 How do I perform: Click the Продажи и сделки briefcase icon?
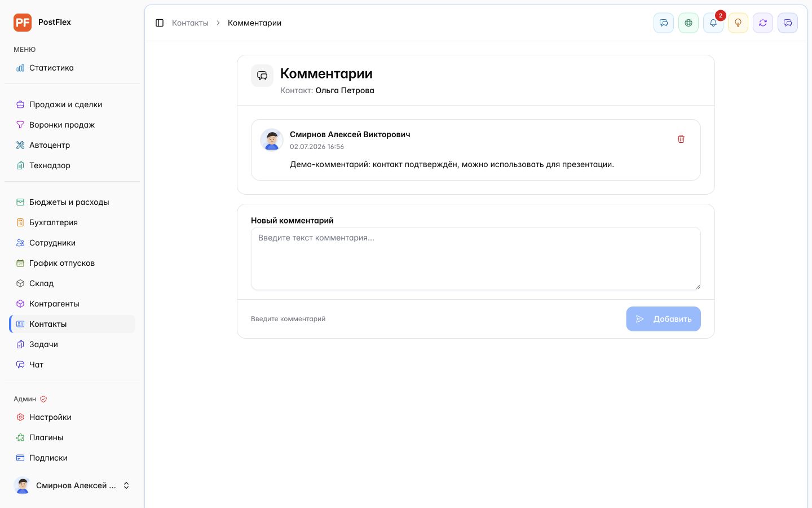click(20, 104)
